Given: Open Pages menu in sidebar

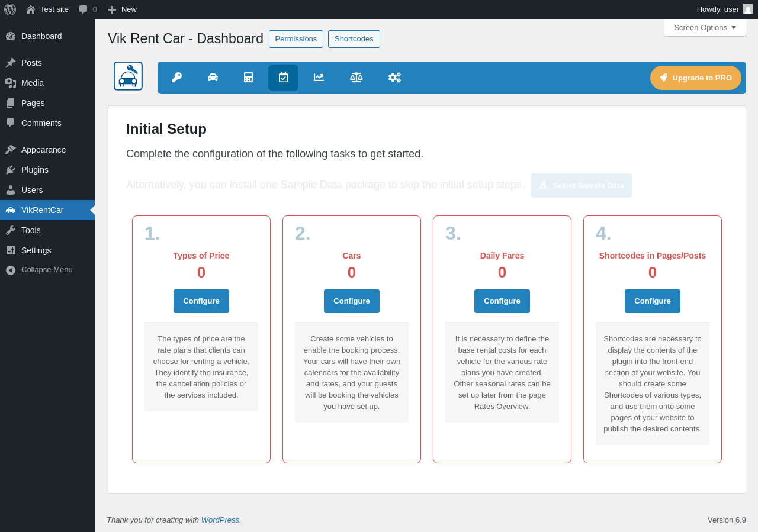Looking at the screenshot, I should 47,103.
